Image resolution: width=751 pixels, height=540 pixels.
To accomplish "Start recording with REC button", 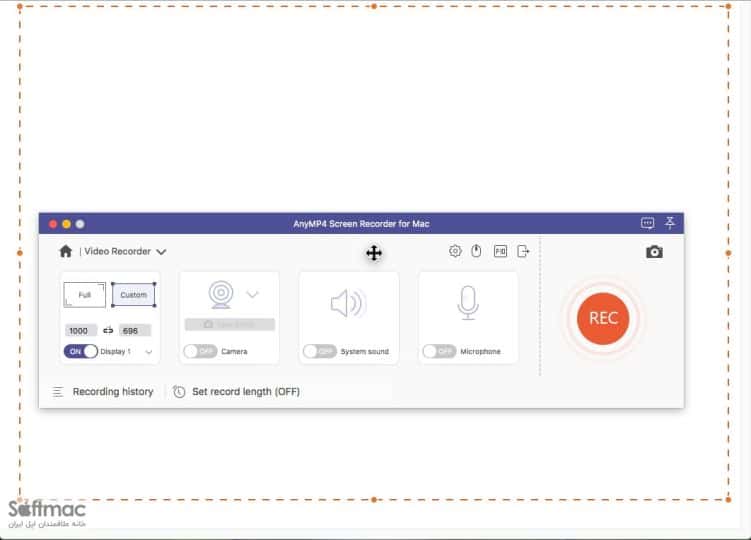I will click(603, 319).
